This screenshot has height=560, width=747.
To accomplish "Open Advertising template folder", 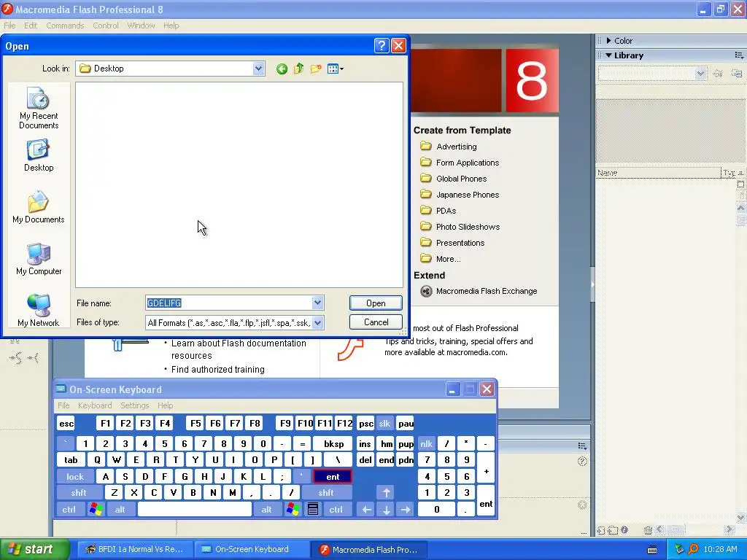I will point(449,146).
